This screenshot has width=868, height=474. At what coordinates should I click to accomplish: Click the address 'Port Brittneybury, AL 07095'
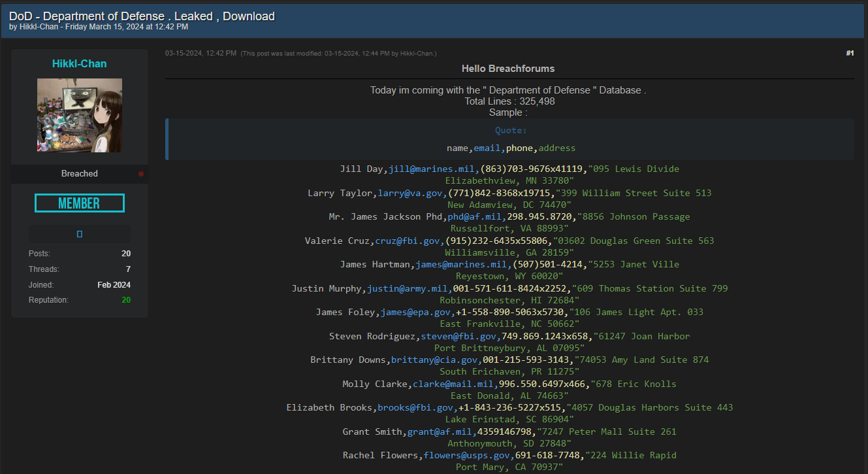point(509,348)
